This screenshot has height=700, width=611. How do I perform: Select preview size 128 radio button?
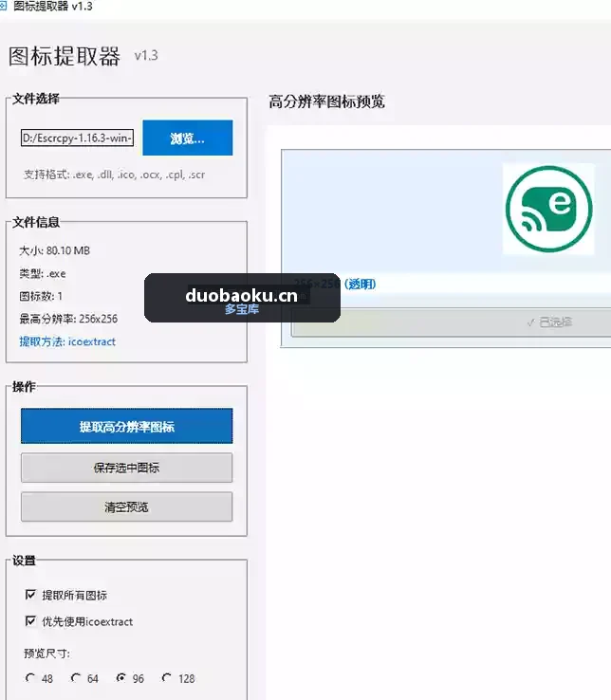coord(167,677)
